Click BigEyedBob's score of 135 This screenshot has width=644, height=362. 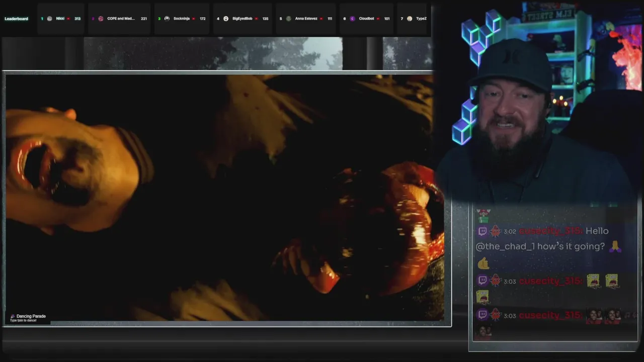point(265,19)
